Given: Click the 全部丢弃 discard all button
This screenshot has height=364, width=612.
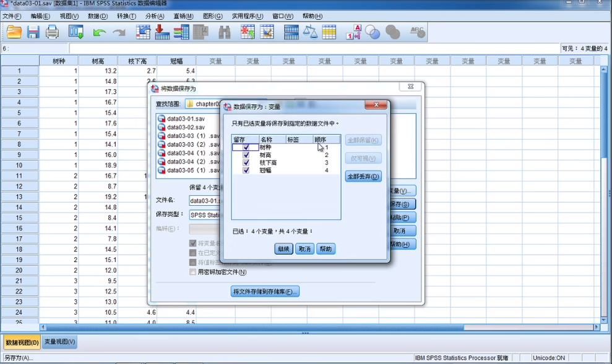Looking at the screenshot, I should [x=363, y=176].
